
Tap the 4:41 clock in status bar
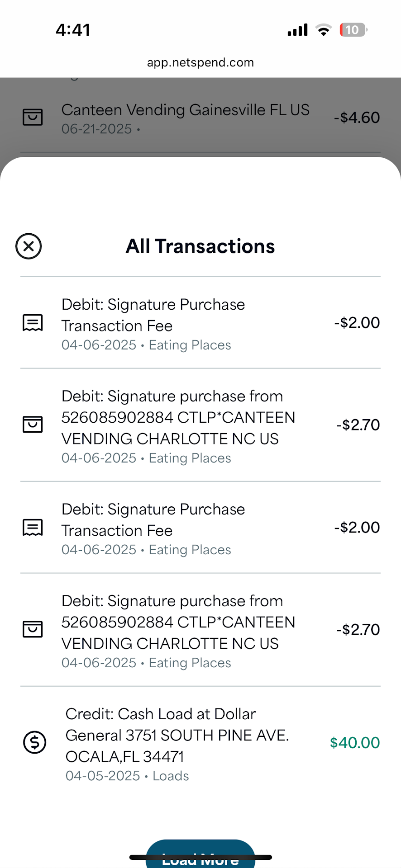pos(73,30)
